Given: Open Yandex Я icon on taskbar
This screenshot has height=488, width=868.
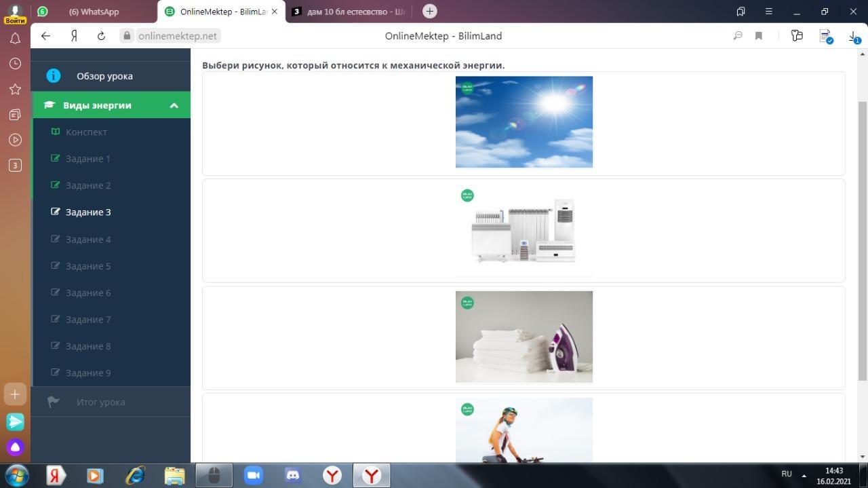Looking at the screenshot, I should [x=56, y=476].
